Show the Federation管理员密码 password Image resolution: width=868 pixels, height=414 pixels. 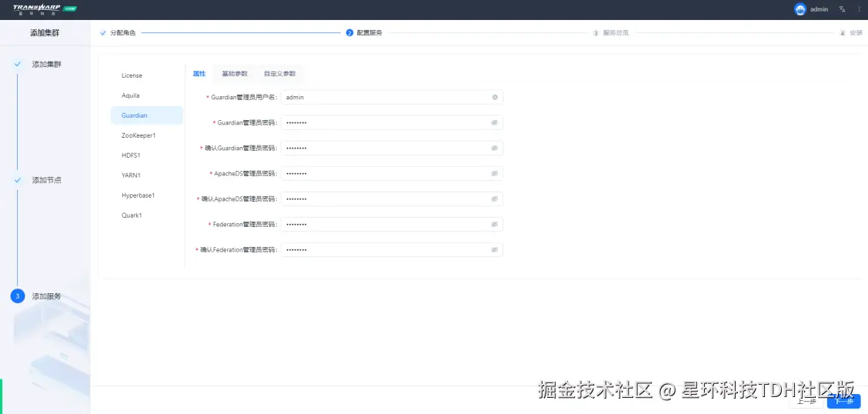[x=494, y=225]
